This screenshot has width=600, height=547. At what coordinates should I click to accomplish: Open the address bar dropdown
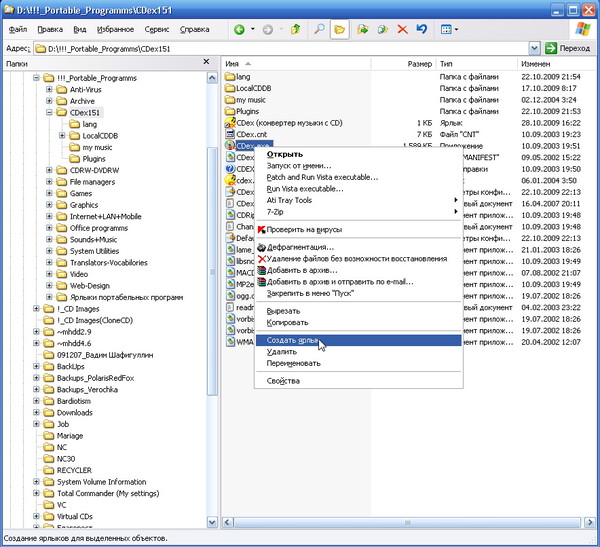click(534, 49)
